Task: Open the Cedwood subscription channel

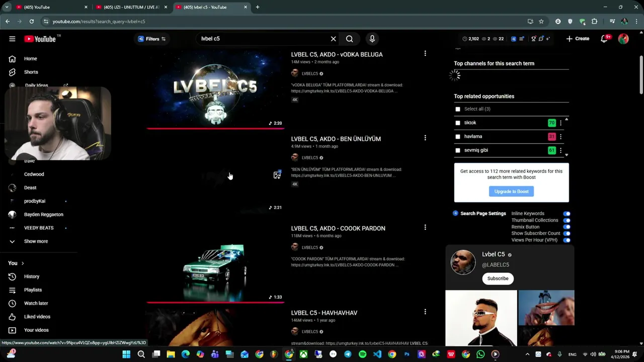Action: (x=35, y=174)
